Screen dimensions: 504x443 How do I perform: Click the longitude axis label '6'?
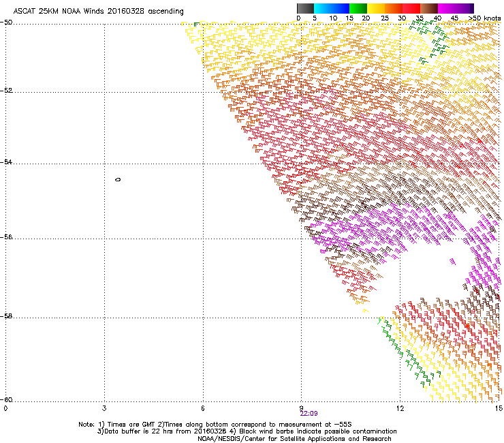203,408
